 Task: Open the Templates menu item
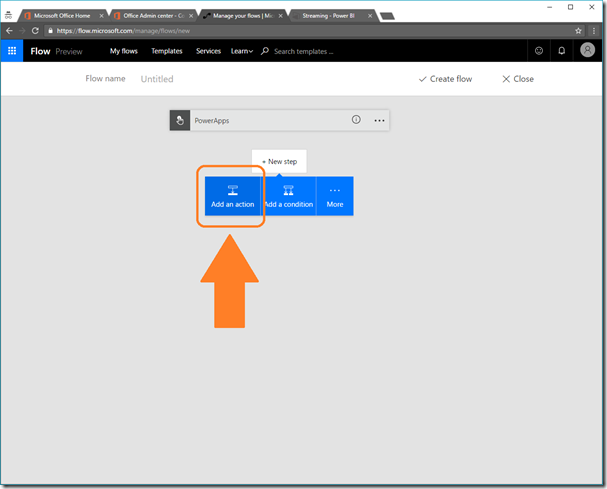(x=167, y=51)
